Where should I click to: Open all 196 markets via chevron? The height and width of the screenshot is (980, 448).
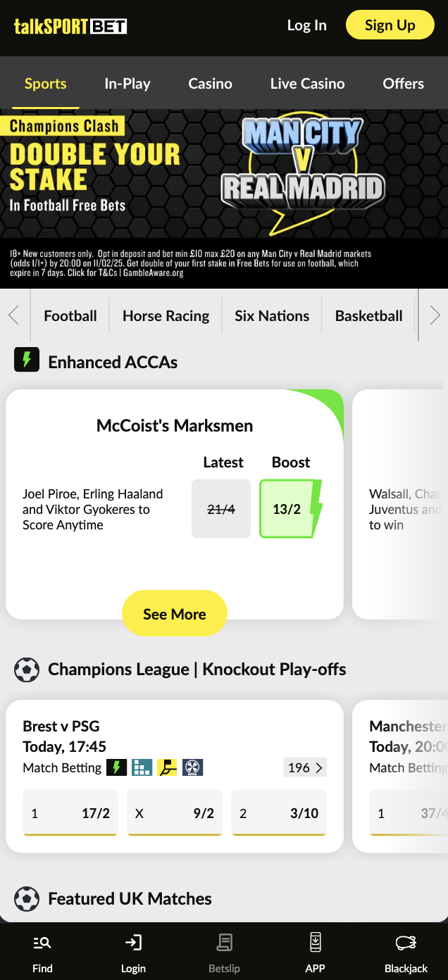304,767
